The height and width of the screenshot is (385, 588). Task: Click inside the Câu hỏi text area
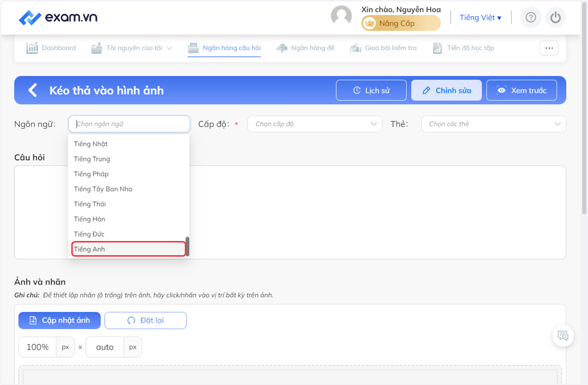290,212
